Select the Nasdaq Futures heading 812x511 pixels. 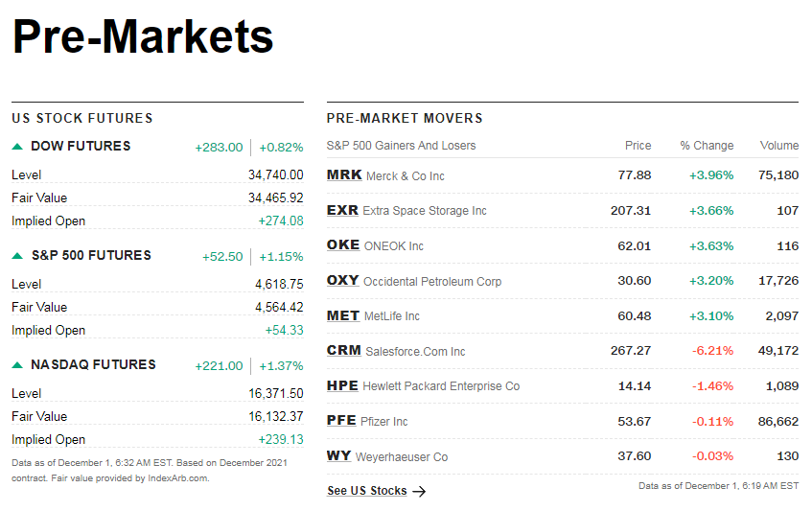(x=93, y=365)
